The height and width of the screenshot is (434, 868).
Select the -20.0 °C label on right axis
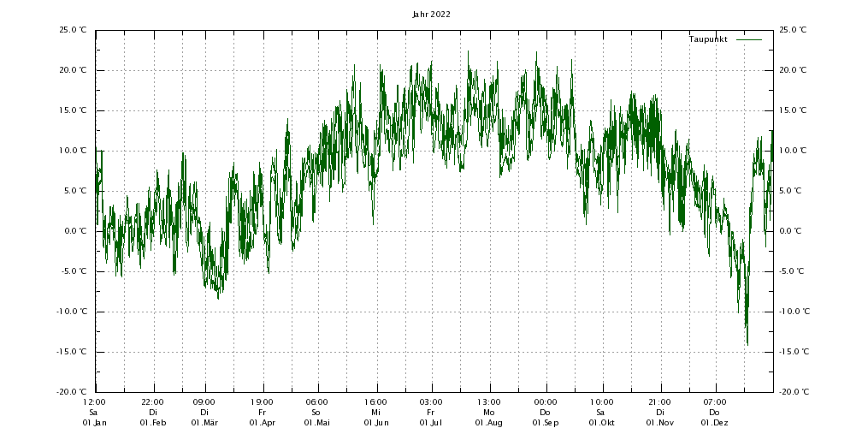794,392
